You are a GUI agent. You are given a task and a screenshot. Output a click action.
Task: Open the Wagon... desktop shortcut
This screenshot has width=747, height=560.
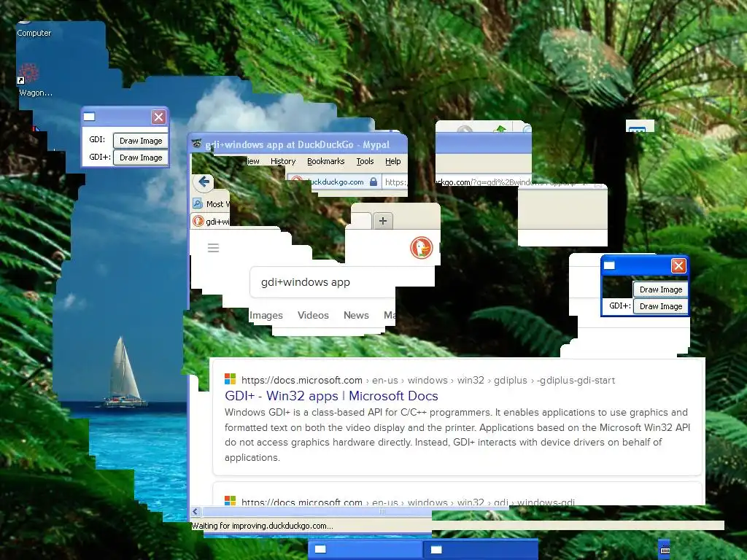click(32, 80)
